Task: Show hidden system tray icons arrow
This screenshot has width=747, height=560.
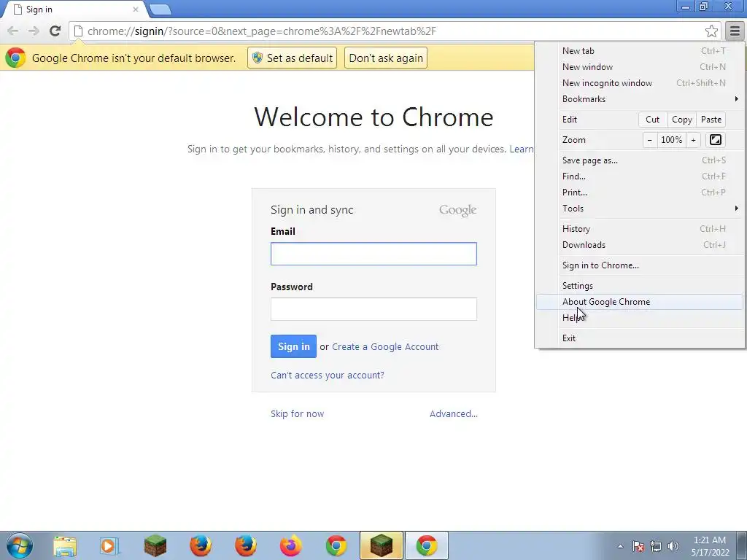Action: [620, 546]
